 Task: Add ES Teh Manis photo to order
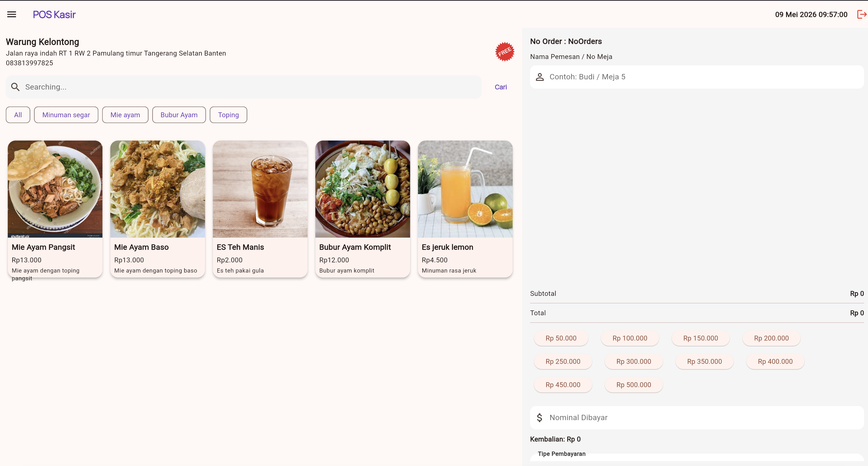tap(260, 189)
